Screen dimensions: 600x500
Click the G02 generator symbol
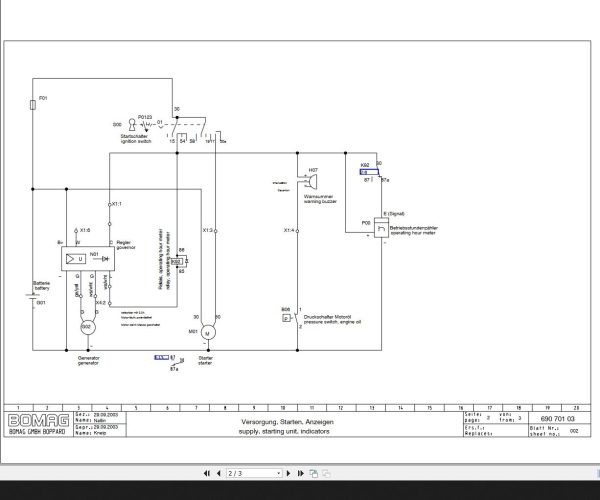point(88,327)
